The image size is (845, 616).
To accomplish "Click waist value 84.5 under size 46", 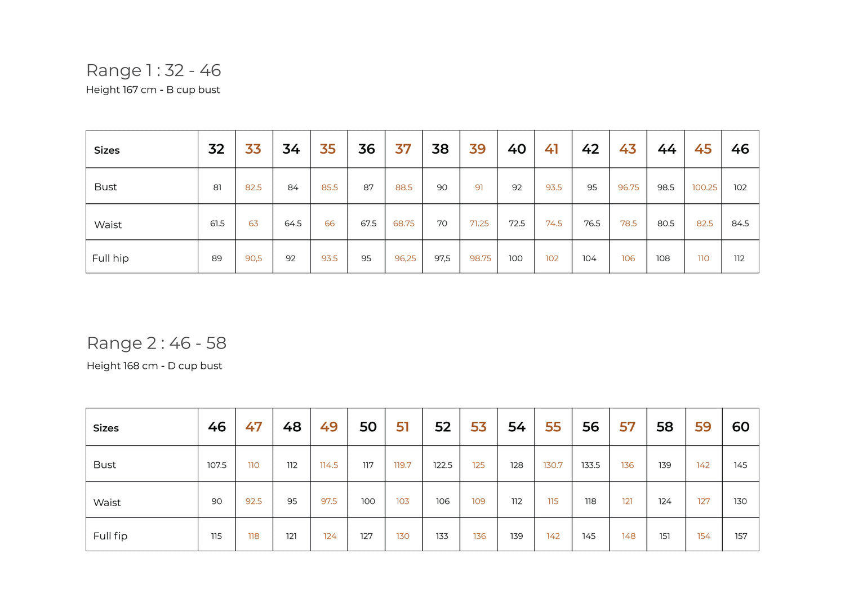I will pos(740,224).
